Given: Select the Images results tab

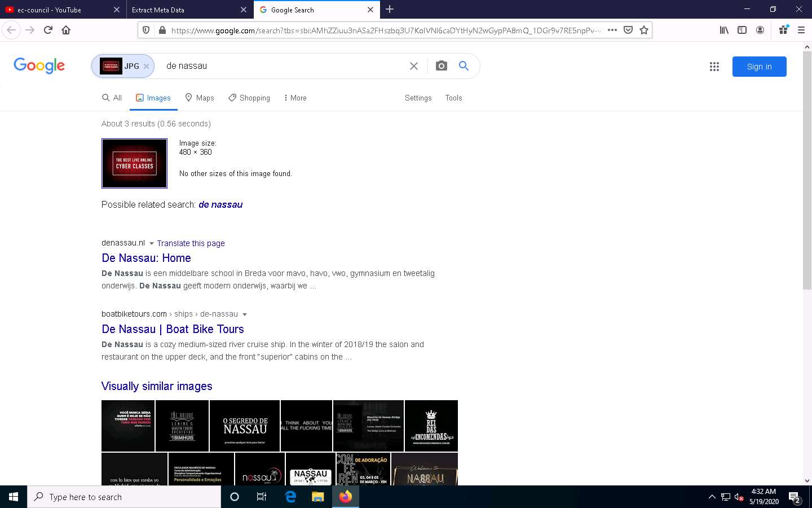Looking at the screenshot, I should point(153,98).
